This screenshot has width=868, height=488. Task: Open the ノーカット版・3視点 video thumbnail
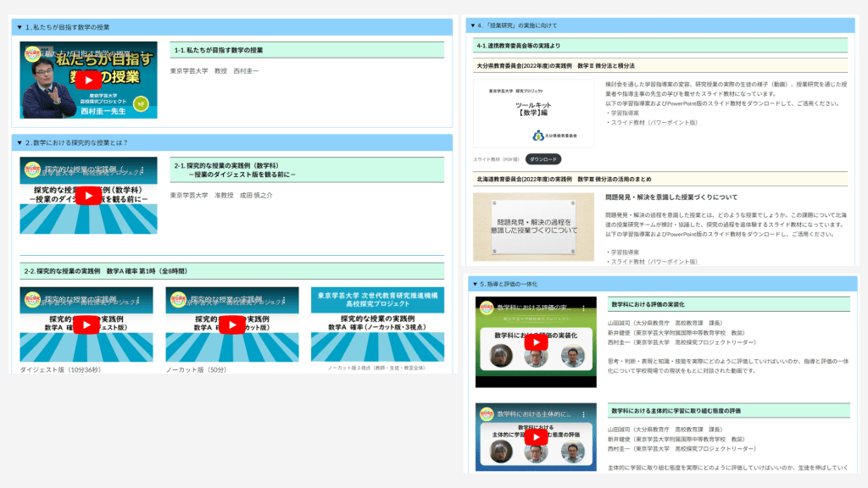(377, 324)
